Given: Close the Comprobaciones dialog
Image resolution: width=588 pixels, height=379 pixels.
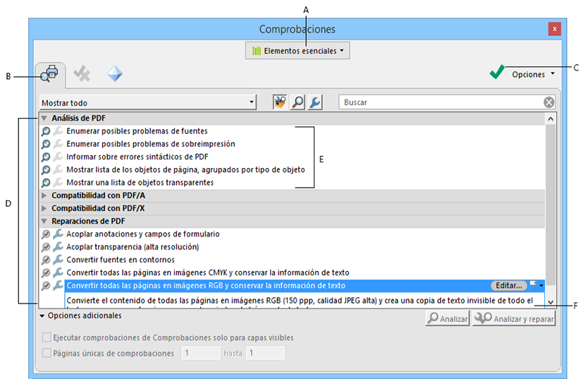Looking at the screenshot, I should point(554,29).
